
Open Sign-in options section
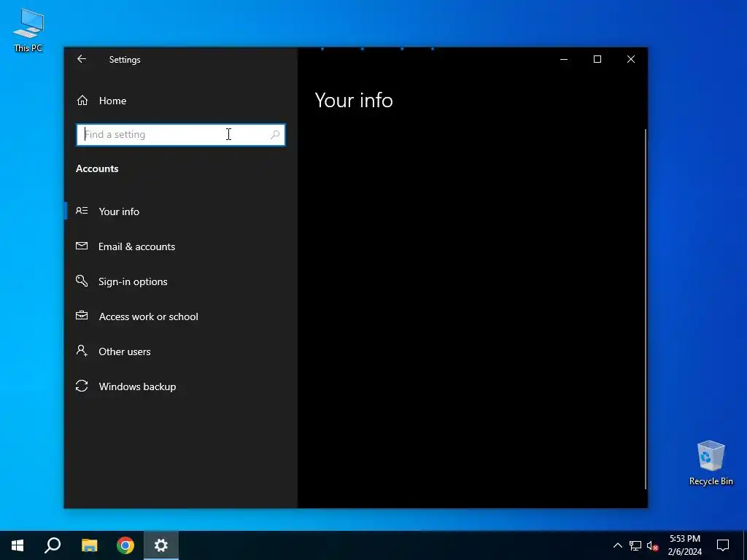click(181, 281)
